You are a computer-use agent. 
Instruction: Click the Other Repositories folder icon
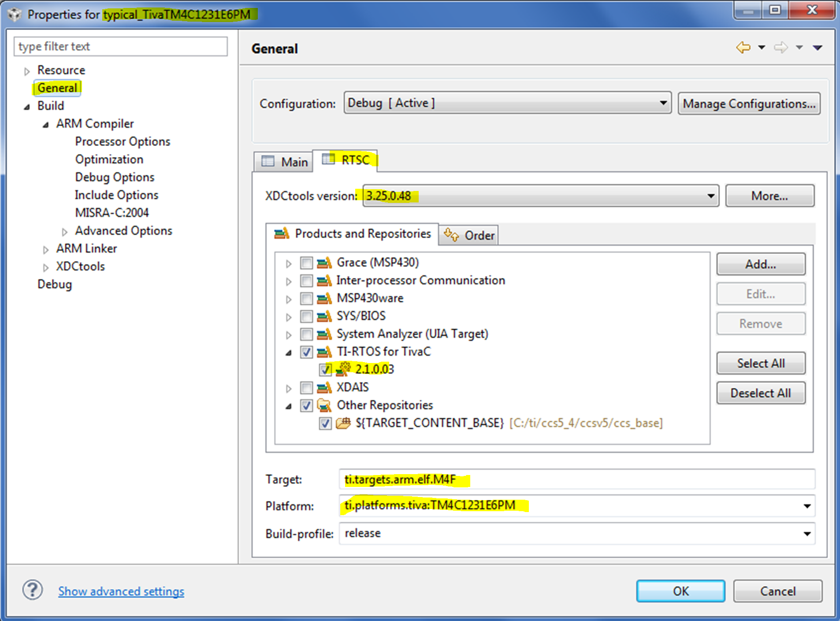coord(324,405)
